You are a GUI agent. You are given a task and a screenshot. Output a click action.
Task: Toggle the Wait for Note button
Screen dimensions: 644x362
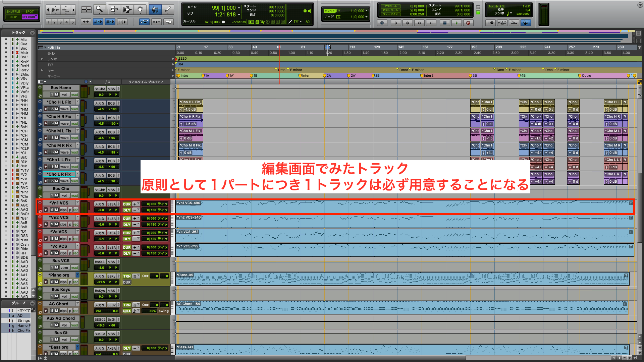490,23
